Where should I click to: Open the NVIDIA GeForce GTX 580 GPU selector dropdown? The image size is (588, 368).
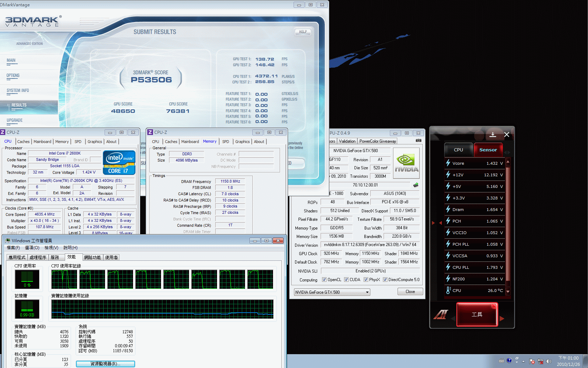point(332,292)
